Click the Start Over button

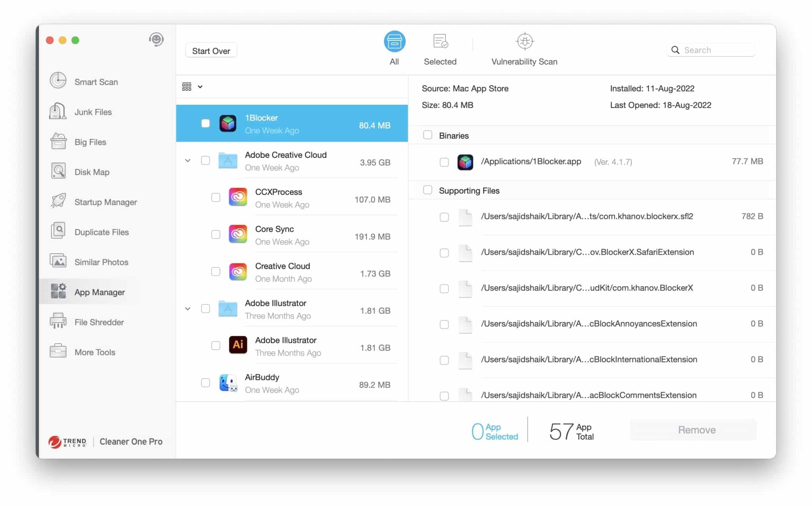pos(211,51)
